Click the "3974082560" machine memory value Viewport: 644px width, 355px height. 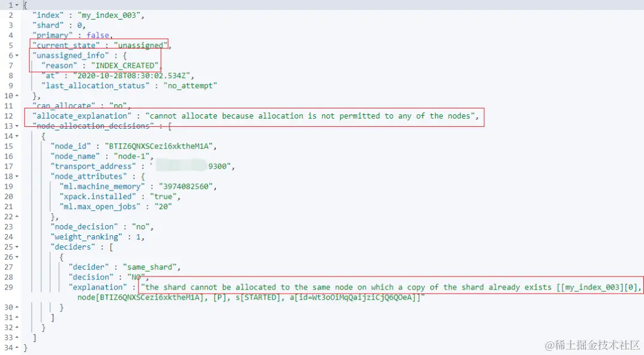tap(185, 186)
